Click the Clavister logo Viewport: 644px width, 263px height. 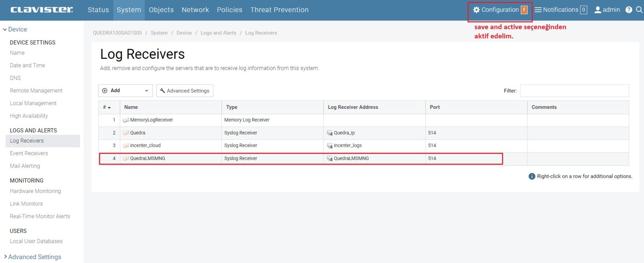click(x=42, y=10)
